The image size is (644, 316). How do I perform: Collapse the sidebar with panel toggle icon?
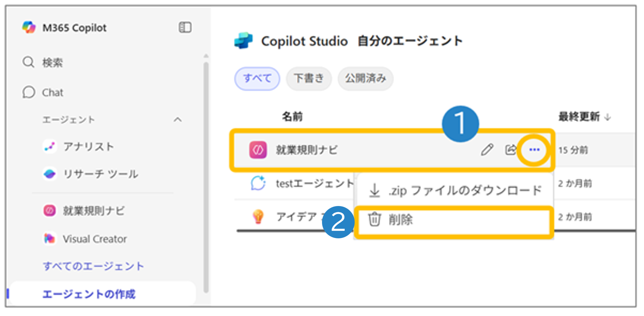point(185,27)
